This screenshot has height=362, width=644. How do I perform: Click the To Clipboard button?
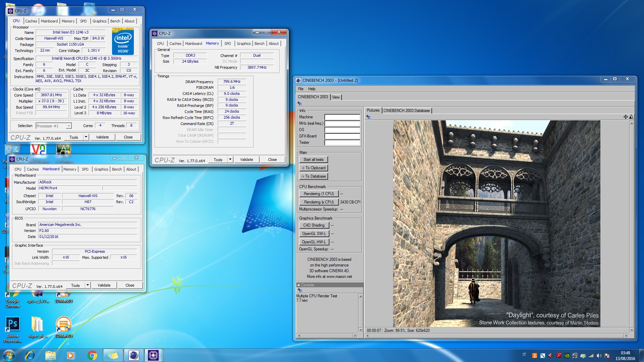coord(314,168)
